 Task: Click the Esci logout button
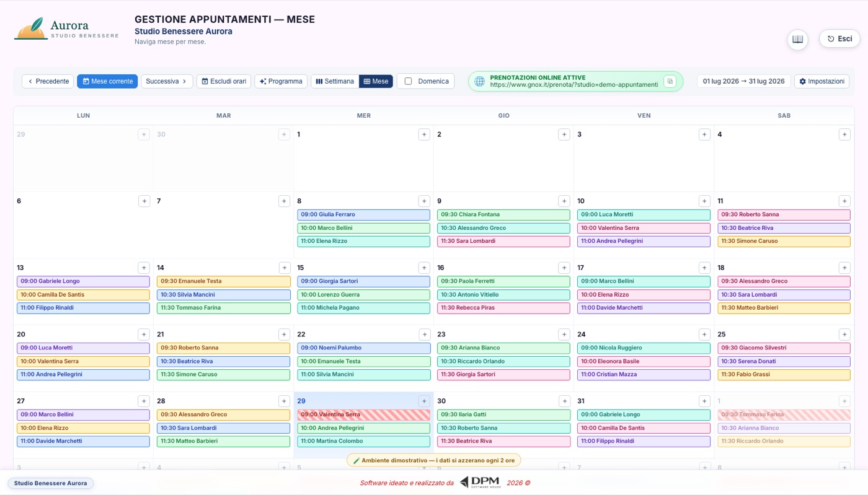click(x=839, y=38)
